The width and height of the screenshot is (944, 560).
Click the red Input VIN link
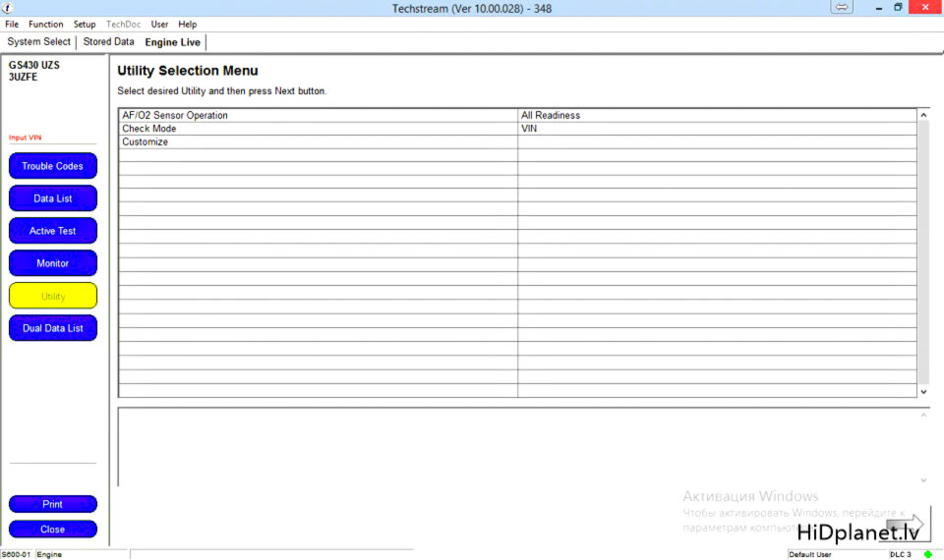click(26, 139)
